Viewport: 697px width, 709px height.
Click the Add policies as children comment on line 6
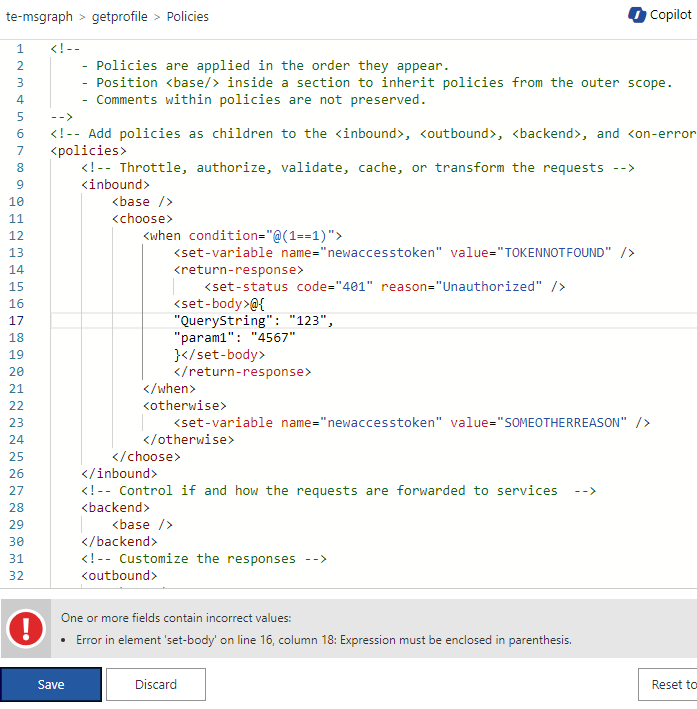374,134
